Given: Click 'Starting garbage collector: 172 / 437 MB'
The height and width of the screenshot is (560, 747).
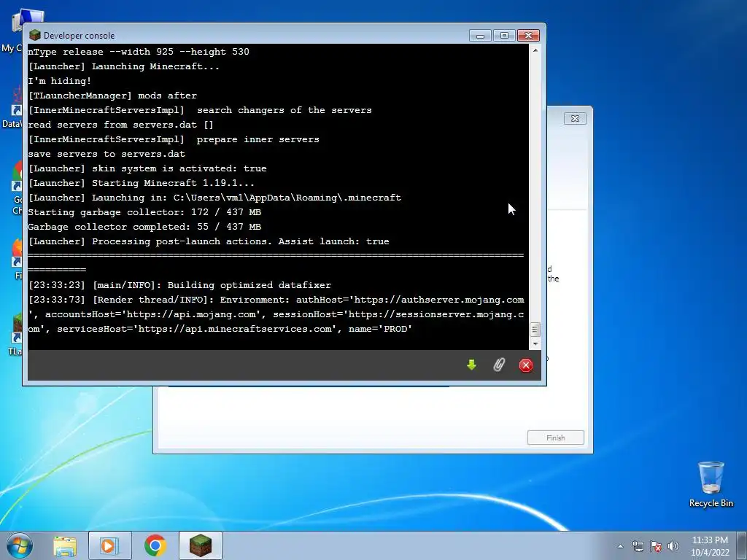Looking at the screenshot, I should tap(145, 212).
